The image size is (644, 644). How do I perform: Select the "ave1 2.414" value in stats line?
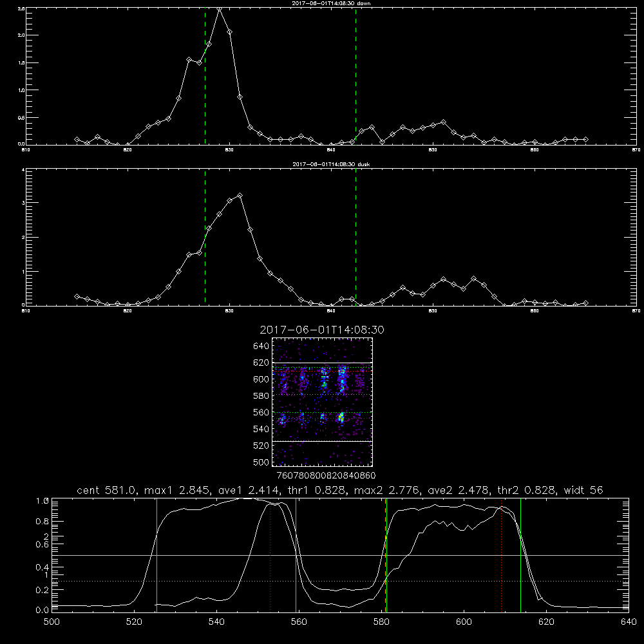pyautogui.click(x=250, y=490)
